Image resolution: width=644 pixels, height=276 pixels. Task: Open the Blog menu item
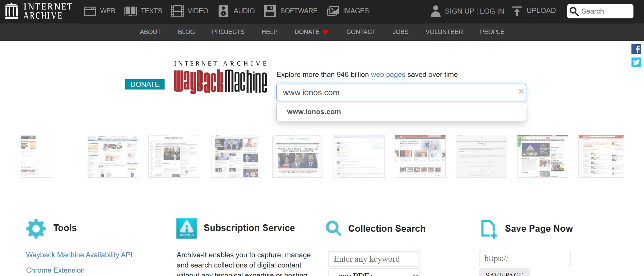(186, 32)
